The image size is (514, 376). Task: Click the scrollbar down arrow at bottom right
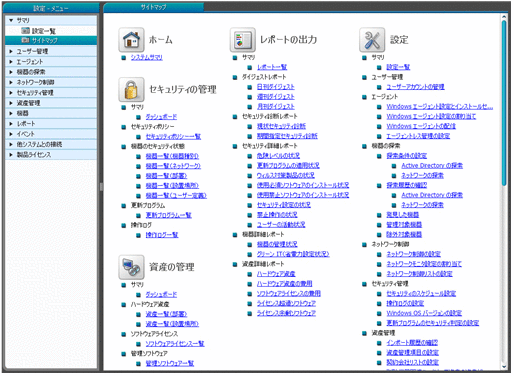pos(504,366)
